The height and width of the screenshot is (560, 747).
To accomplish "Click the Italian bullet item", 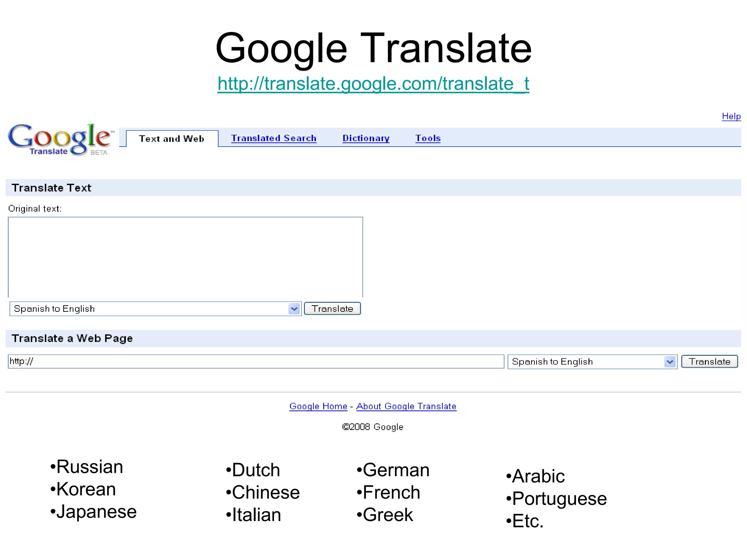I will tap(253, 515).
